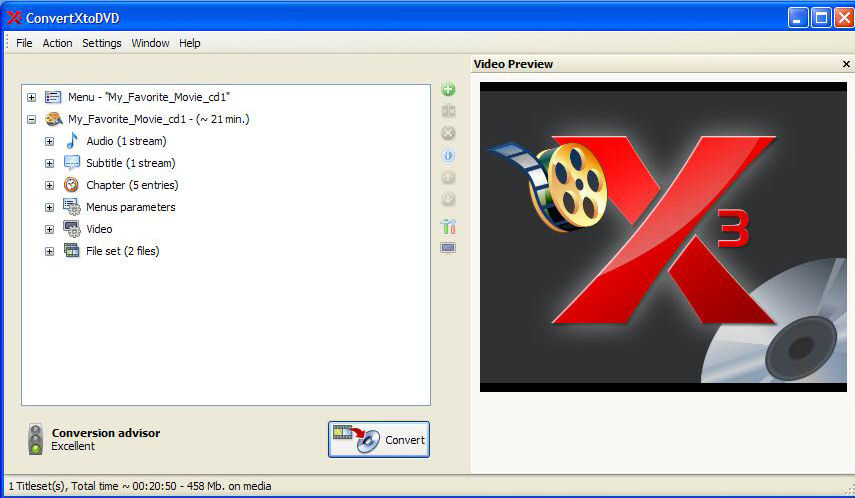Select the Menus parameters label

130,207
